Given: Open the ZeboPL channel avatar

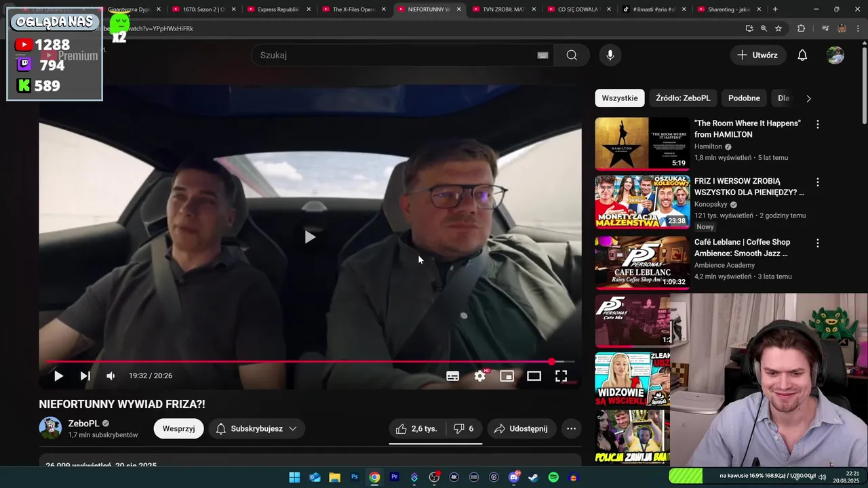Looking at the screenshot, I should [x=50, y=428].
